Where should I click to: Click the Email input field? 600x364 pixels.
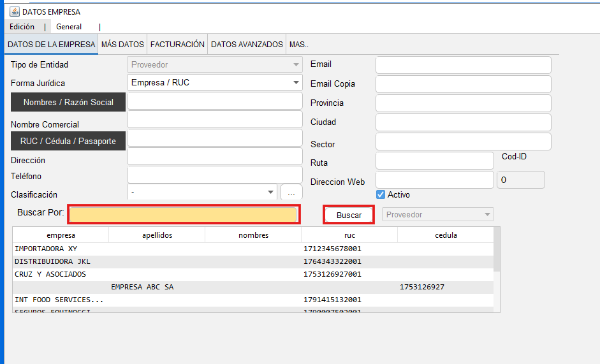(463, 65)
